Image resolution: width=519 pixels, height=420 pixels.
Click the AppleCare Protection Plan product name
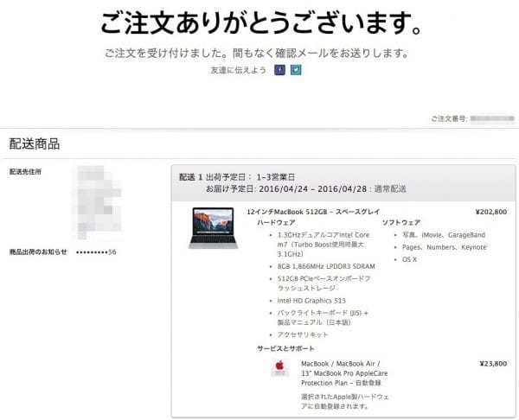(x=344, y=373)
